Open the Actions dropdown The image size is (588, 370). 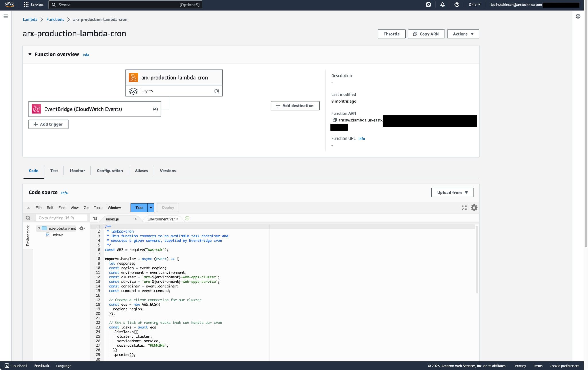click(x=463, y=34)
